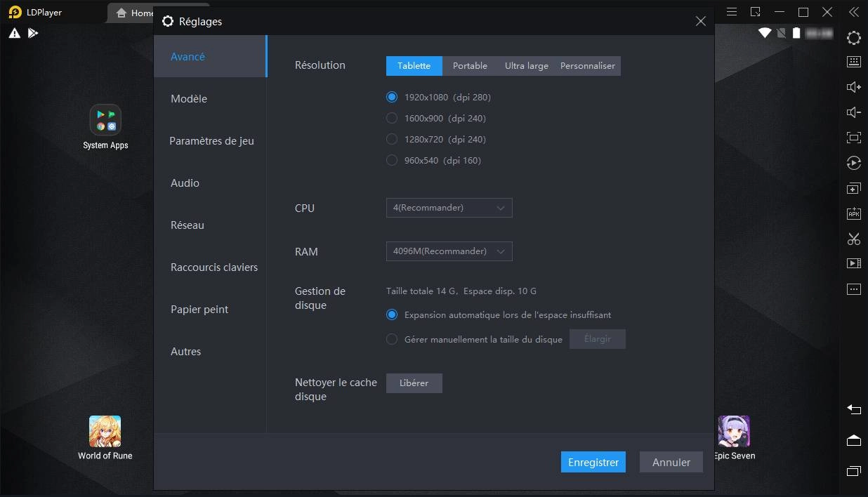Select manual disk size management option
The width and height of the screenshot is (868, 497).
click(393, 340)
